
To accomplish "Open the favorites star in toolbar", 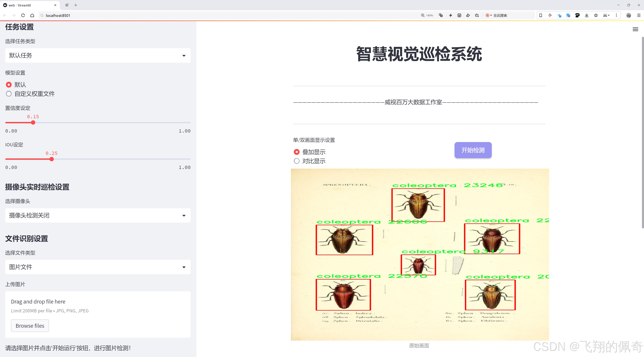I will click(x=596, y=15).
